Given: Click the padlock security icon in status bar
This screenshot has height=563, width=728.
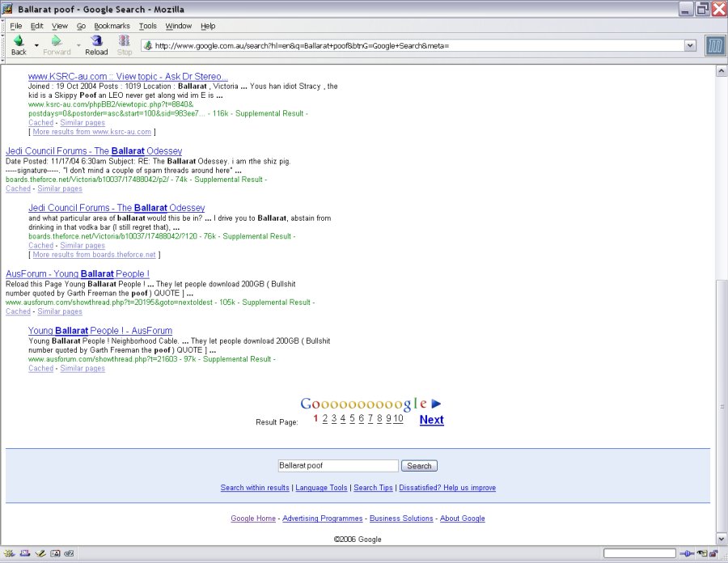Looking at the screenshot, I should (x=713, y=553).
